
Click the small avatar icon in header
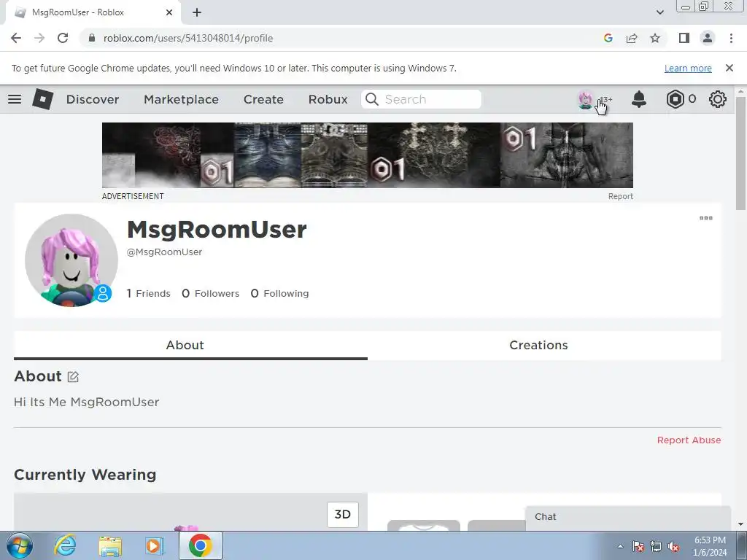[586, 99]
